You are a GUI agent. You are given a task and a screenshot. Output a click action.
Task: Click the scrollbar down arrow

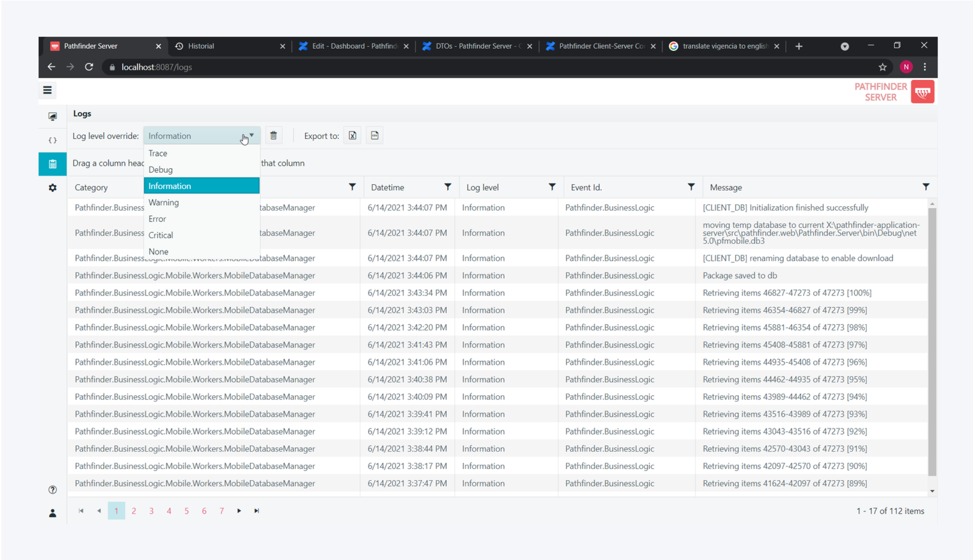pyautogui.click(x=932, y=491)
